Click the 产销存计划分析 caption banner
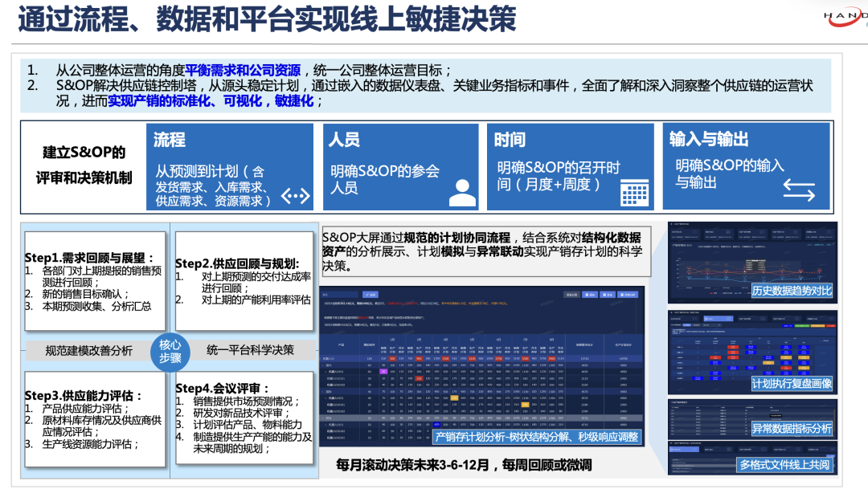Screen dimensions: 868x489 tap(536, 437)
